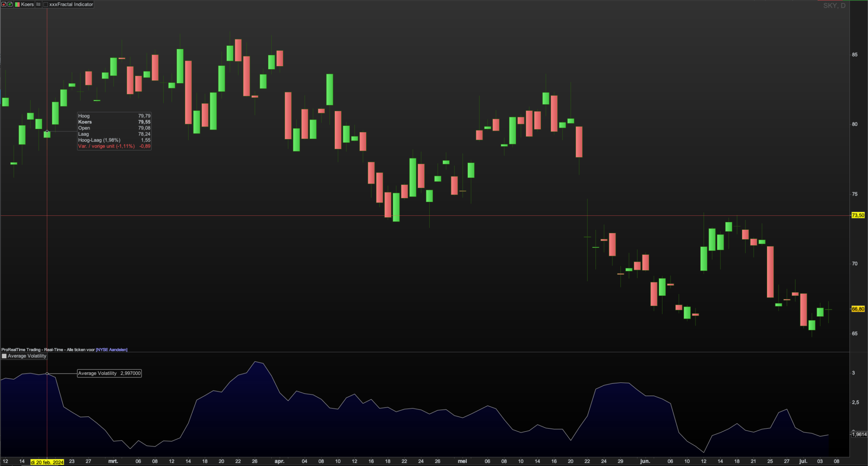This screenshot has height=466, width=868.
Task: Click the NYSE Aandelen link
Action: [111, 350]
